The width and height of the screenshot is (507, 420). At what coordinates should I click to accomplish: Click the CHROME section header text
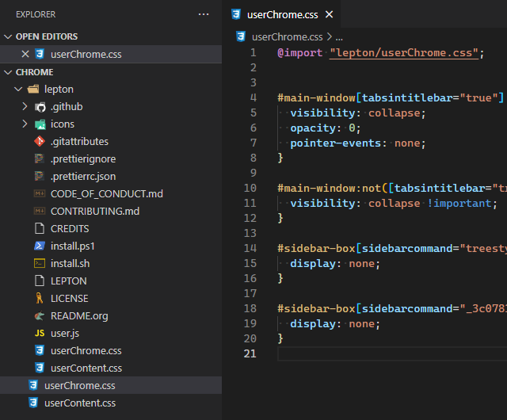(35, 72)
